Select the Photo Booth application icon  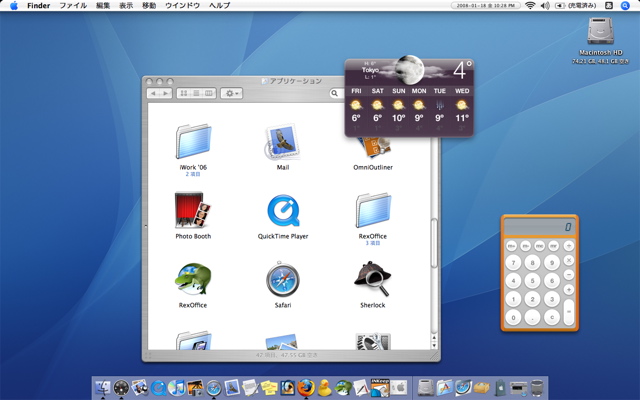[x=193, y=210]
